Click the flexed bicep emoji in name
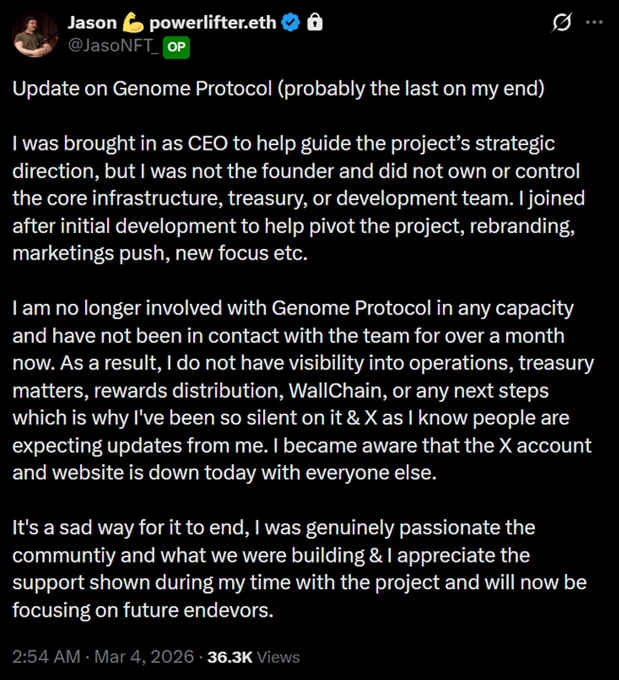Screen dimensions: 619x680 click(133, 23)
